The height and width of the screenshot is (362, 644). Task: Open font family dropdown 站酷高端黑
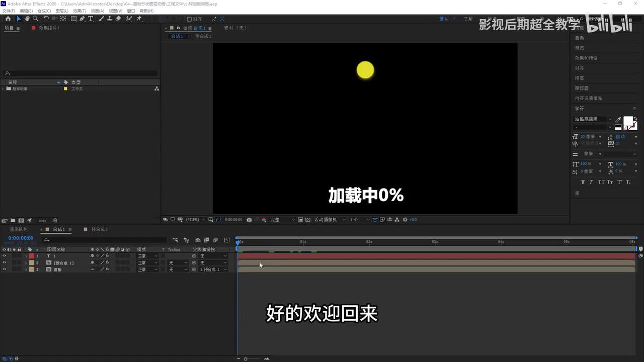click(593, 119)
